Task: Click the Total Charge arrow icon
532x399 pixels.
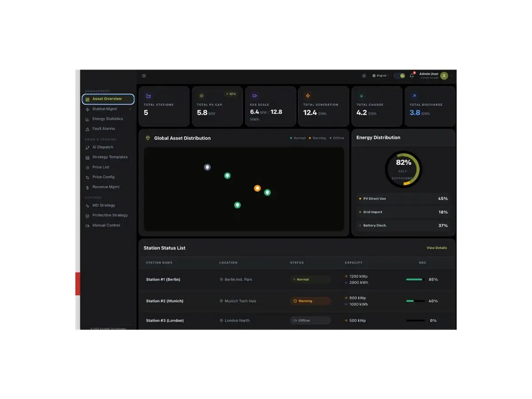Action: pyautogui.click(x=361, y=96)
